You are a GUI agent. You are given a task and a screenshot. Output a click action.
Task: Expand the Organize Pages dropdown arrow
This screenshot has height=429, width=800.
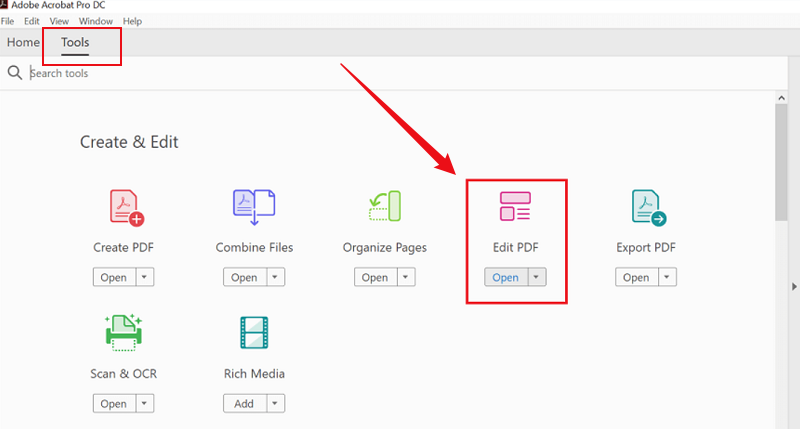coord(406,277)
